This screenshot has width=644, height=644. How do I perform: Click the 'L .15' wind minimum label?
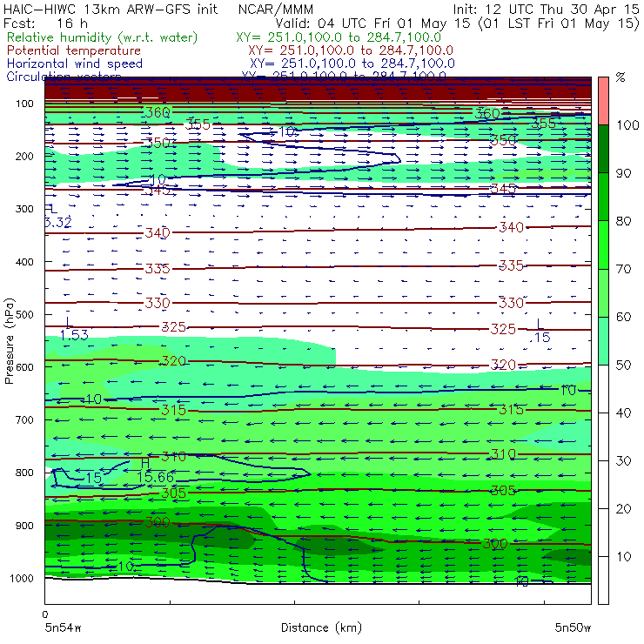540,331
